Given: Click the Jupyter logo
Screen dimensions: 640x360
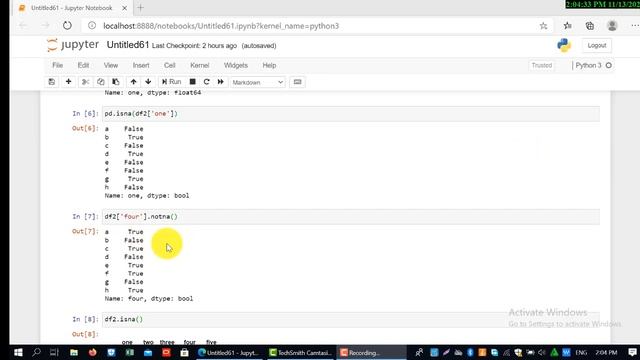Looking at the screenshot, I should point(73,45).
